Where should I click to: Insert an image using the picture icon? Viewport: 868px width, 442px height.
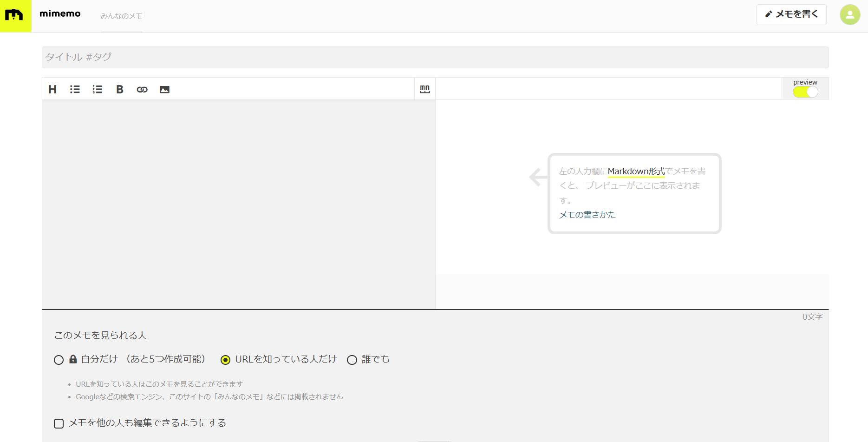[x=164, y=89]
